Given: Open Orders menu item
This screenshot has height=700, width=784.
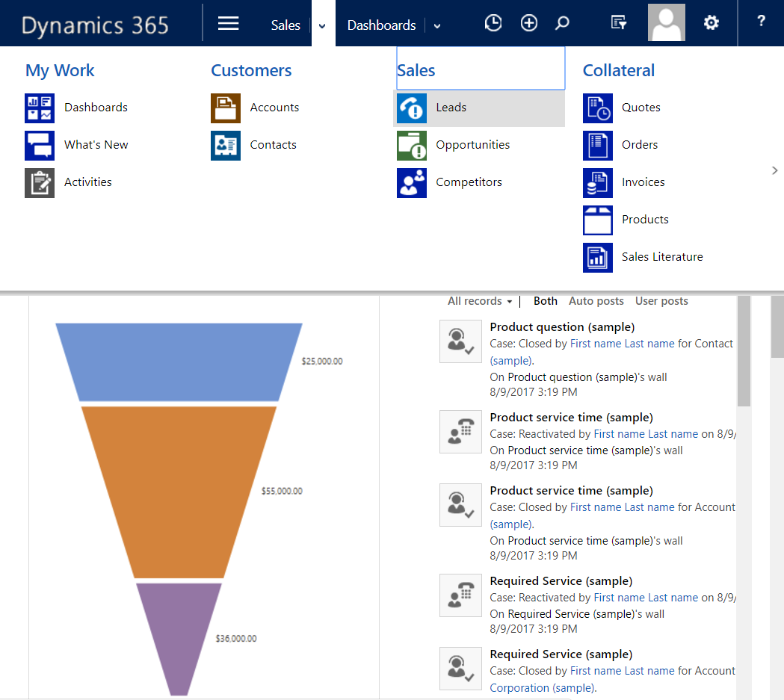Looking at the screenshot, I should 640,145.
